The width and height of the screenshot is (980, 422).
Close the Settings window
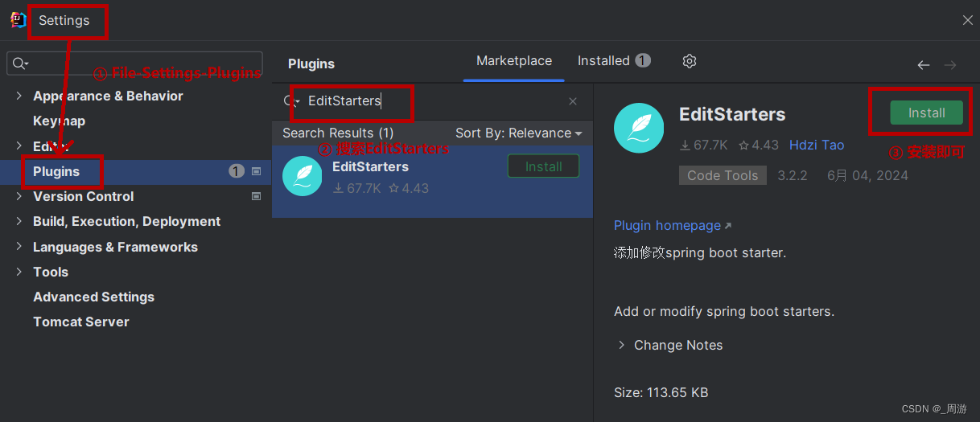(x=968, y=20)
